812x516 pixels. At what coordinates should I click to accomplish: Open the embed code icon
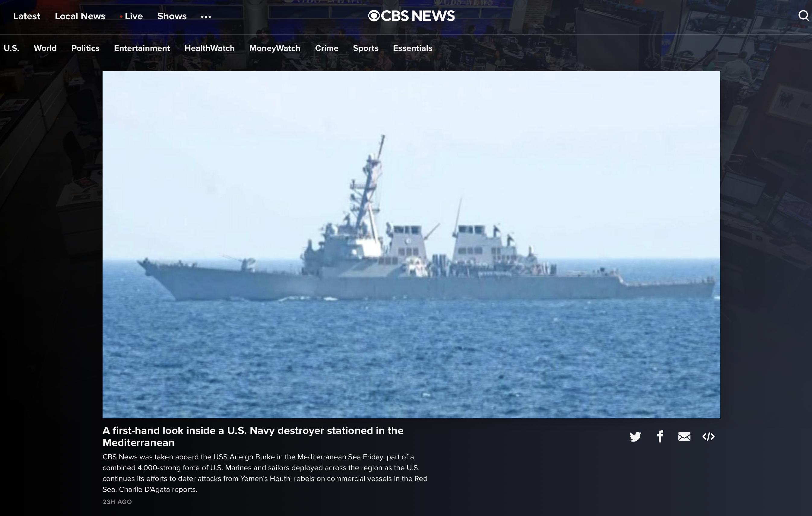coord(709,437)
